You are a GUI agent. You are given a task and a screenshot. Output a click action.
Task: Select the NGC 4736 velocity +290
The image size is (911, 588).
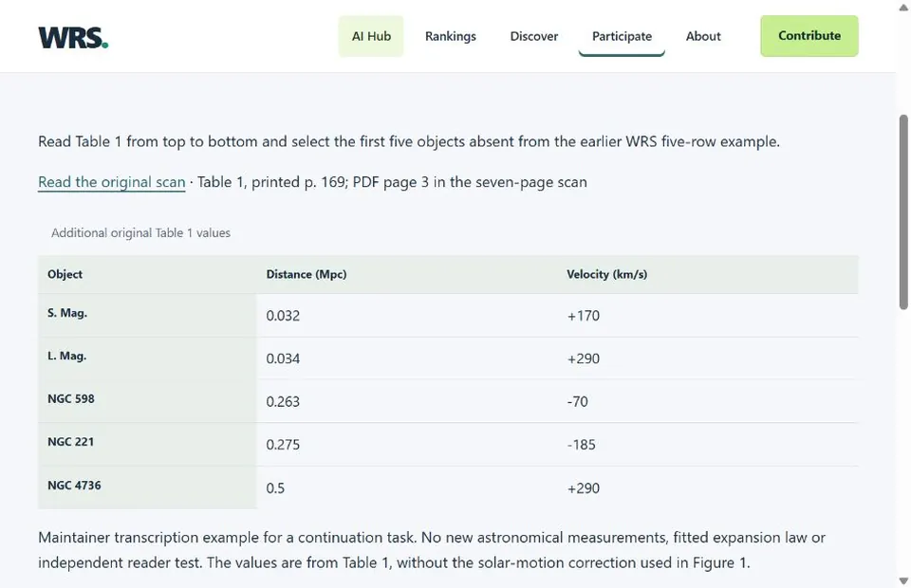[x=584, y=488]
